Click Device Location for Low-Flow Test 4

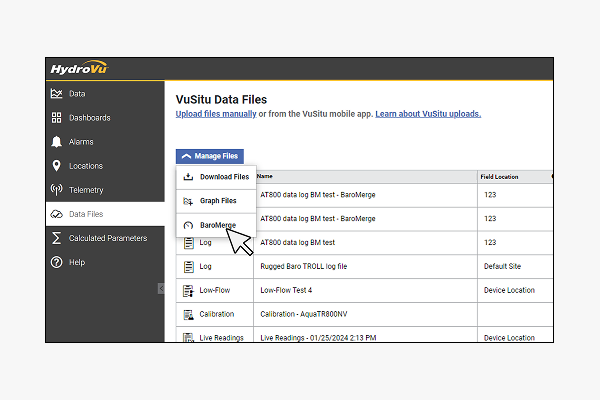point(509,291)
